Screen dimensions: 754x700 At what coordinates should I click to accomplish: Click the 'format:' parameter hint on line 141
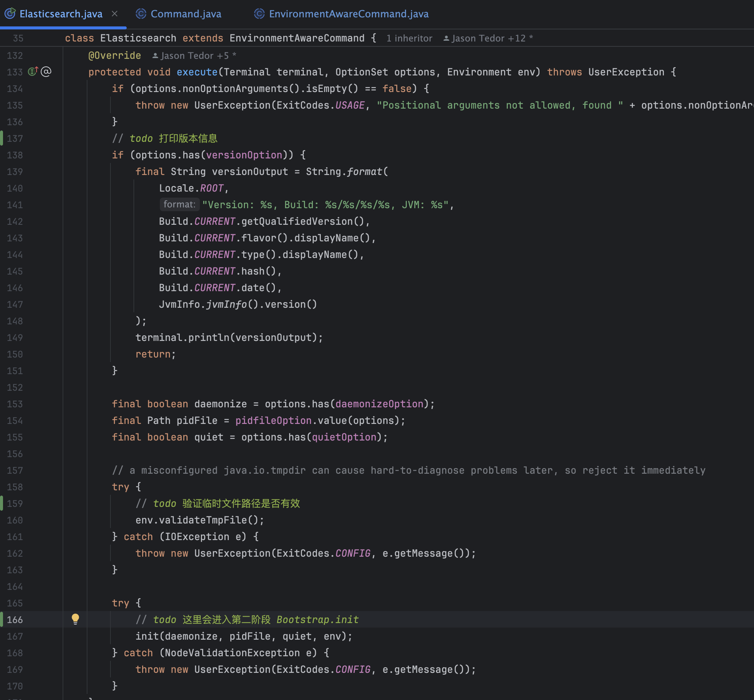(179, 204)
